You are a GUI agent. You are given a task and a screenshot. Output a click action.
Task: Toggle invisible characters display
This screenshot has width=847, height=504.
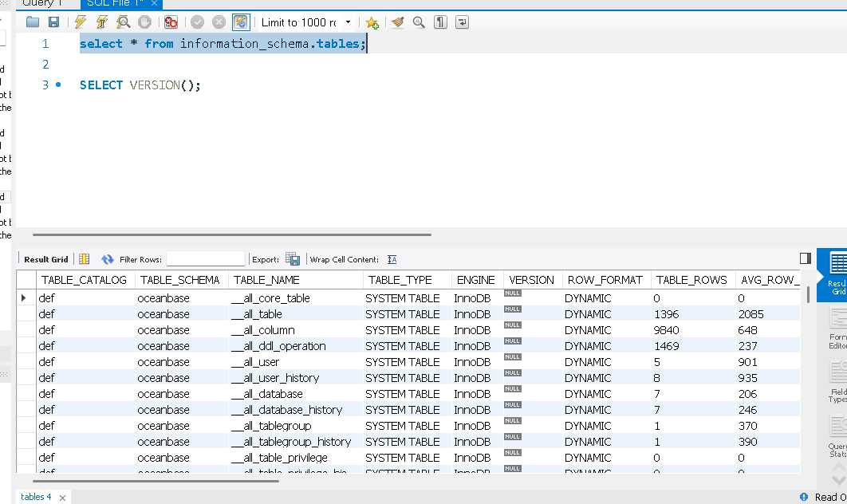click(440, 22)
